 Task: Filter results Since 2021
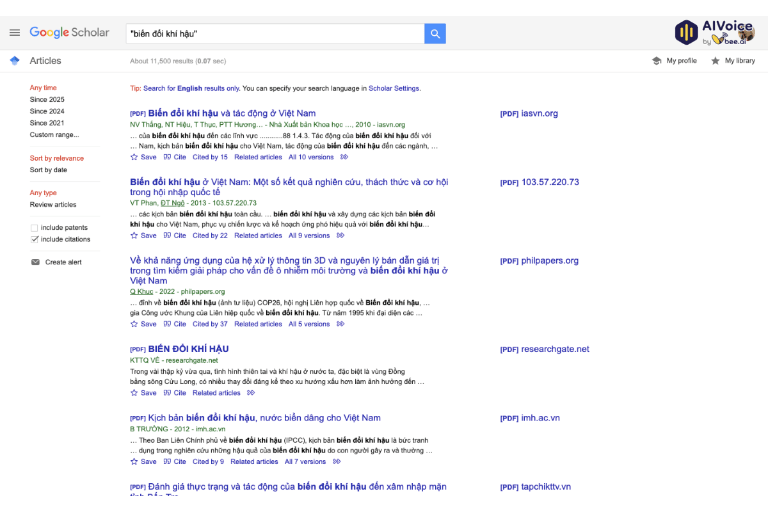[x=47, y=123]
